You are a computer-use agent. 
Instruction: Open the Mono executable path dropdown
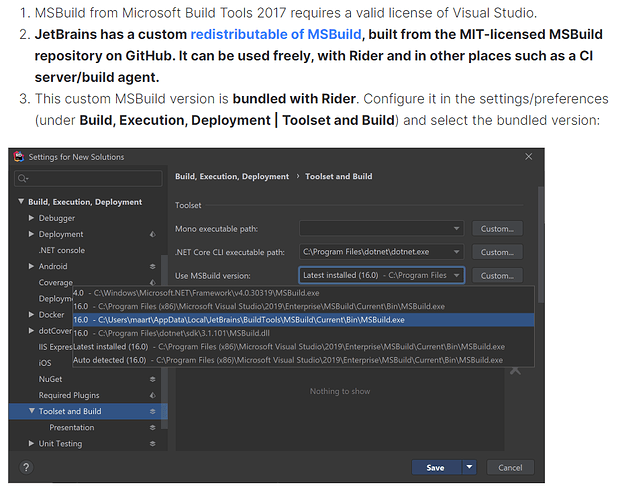click(x=457, y=228)
